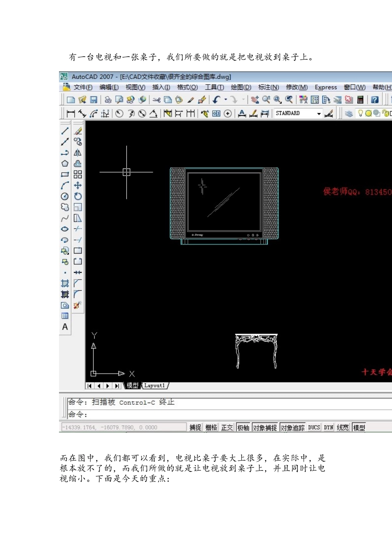Select the Move modify tool
Viewport: 392px width, 555px height.
tap(78, 185)
